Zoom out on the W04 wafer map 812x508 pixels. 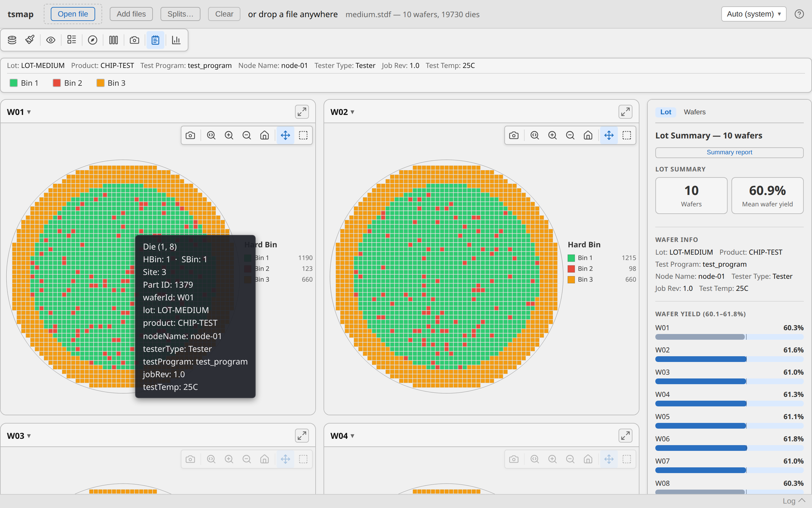(570, 459)
